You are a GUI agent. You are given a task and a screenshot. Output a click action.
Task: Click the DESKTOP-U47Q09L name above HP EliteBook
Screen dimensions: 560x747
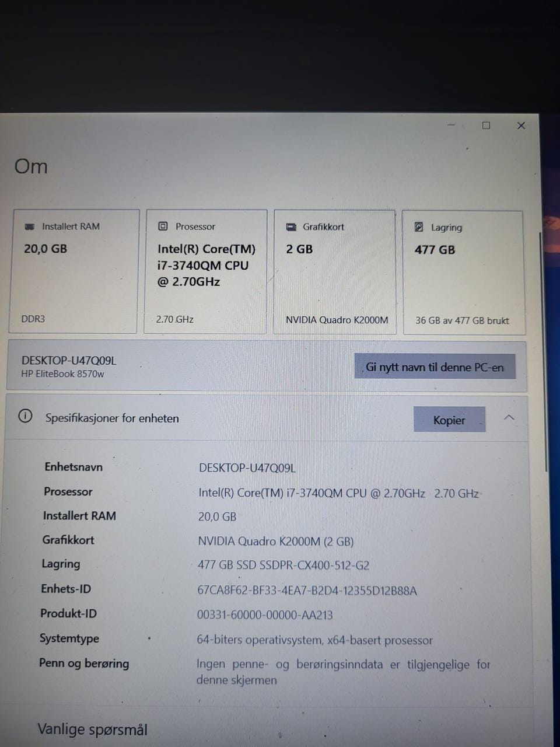(69, 360)
